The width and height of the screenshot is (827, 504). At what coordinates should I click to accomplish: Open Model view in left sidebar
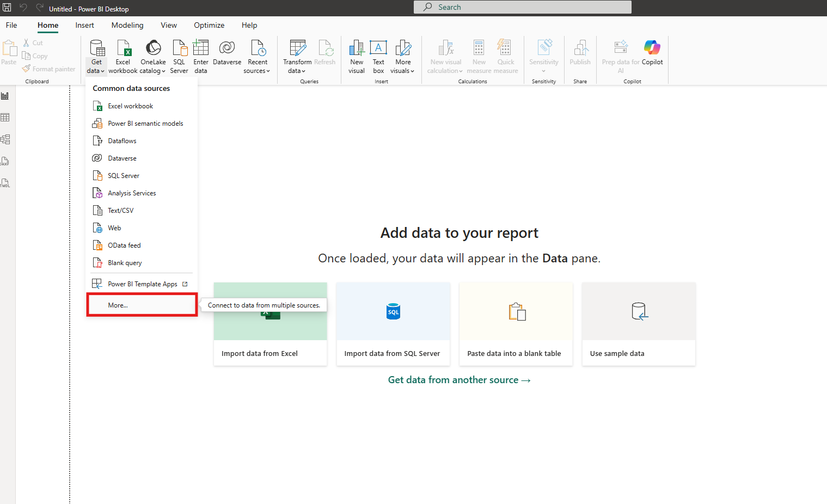point(5,139)
